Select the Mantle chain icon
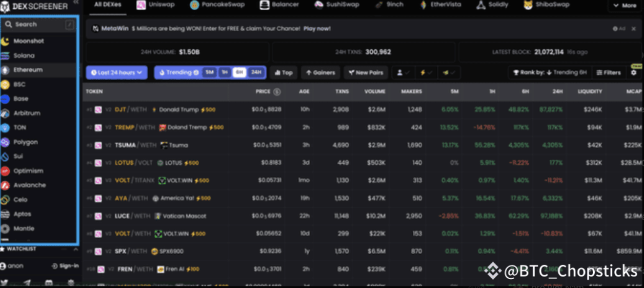The height and width of the screenshot is (288, 644). (5, 228)
